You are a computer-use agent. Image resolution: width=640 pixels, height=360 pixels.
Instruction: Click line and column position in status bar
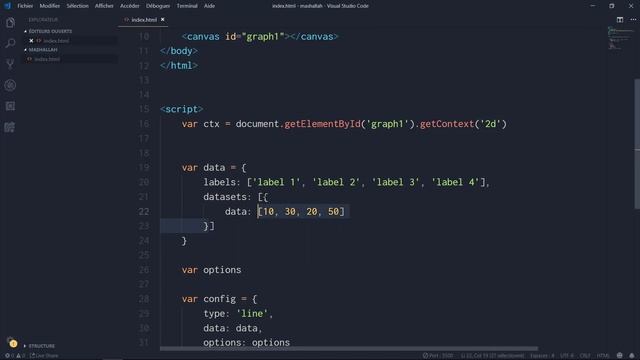[492, 356]
